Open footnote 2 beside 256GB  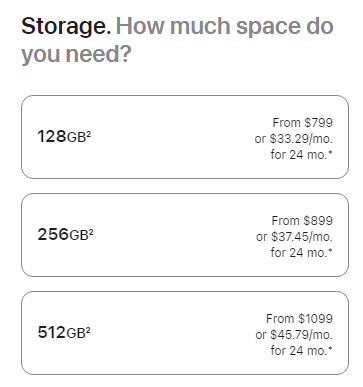pos(91,231)
